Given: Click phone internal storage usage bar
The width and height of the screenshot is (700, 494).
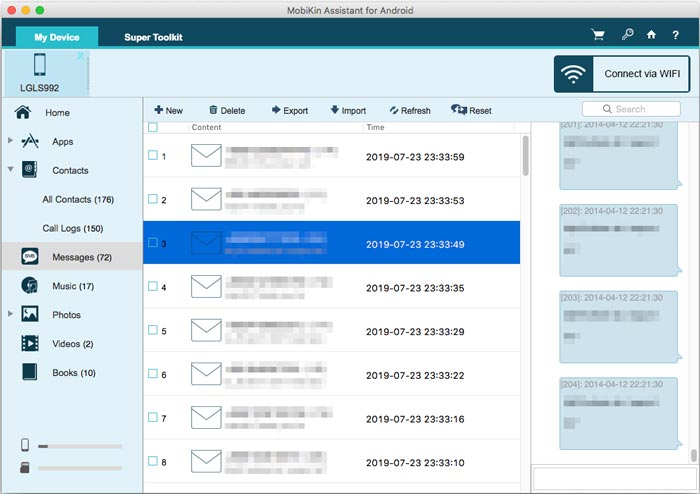Looking at the screenshot, I should (80, 446).
